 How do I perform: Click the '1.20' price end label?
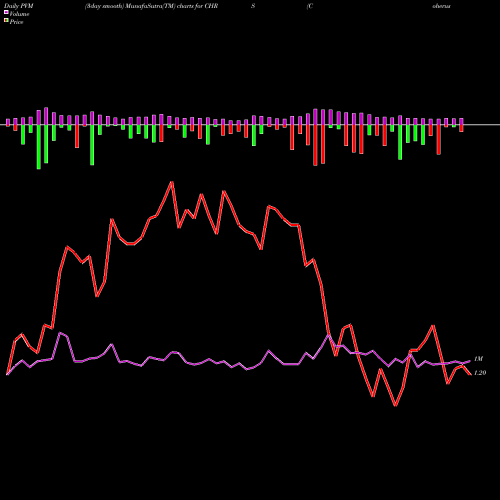coord(480,373)
